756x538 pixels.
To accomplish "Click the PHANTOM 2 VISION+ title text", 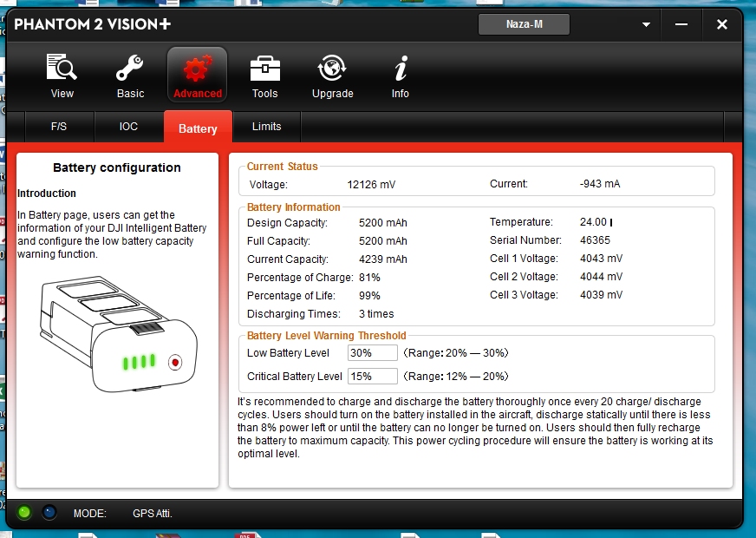I will (93, 24).
